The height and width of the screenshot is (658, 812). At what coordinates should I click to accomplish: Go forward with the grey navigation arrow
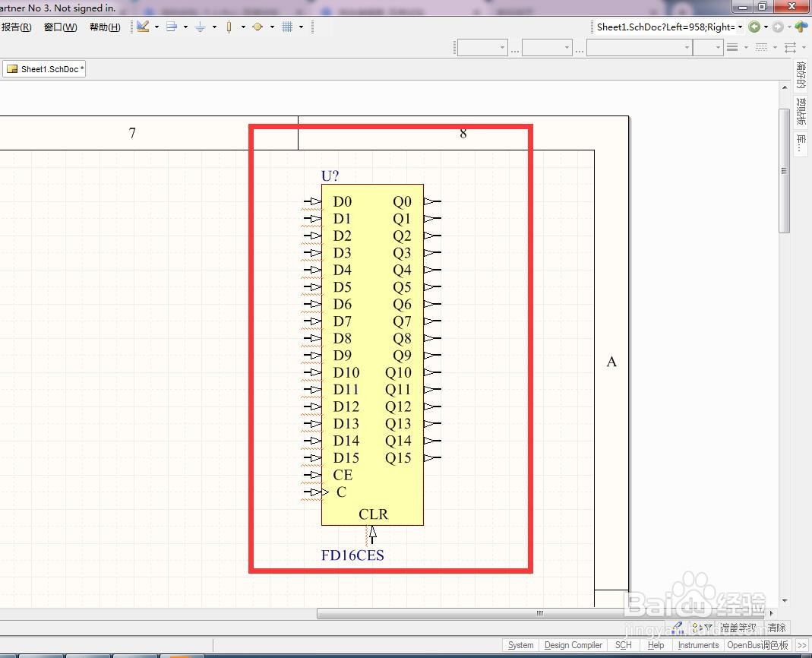(778, 27)
